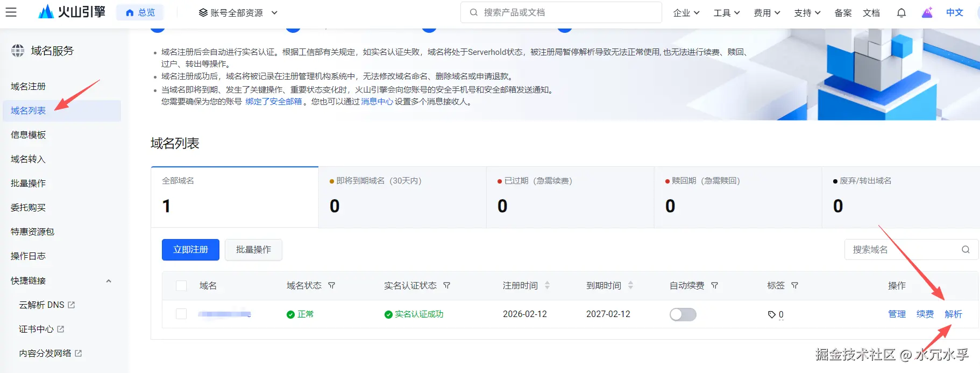The image size is (980, 373).
Task: Filter 标签 column funnel icon
Action: [795, 286]
